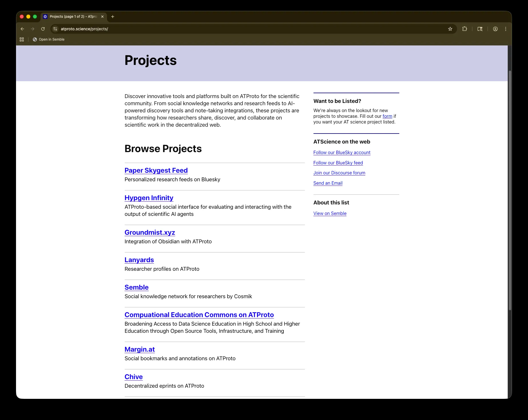Open a new browser tab

tap(113, 17)
